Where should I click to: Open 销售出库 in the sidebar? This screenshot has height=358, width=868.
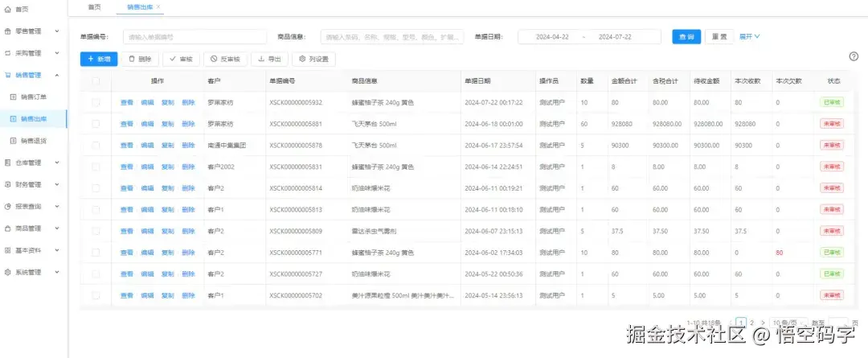33,118
